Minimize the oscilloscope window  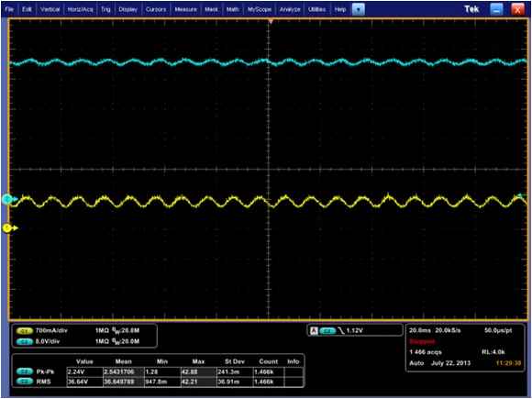point(497,9)
